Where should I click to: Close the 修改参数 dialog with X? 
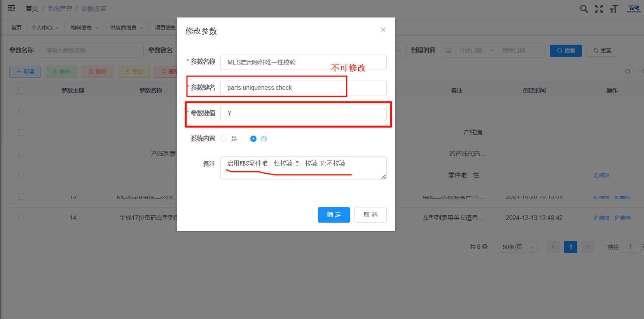pos(383,30)
